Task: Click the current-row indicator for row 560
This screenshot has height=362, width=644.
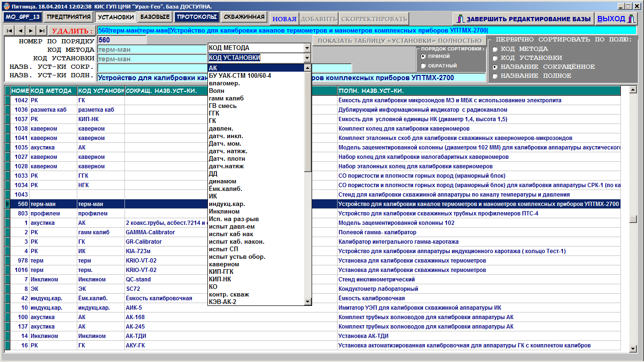Action: (x=7, y=204)
